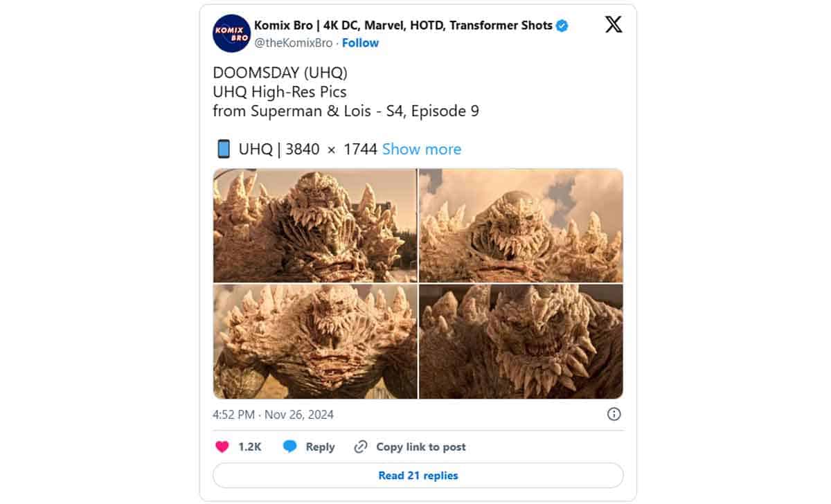Screen dimensions: 831x504
Task: Open the post info circle icon
Action: click(614, 414)
